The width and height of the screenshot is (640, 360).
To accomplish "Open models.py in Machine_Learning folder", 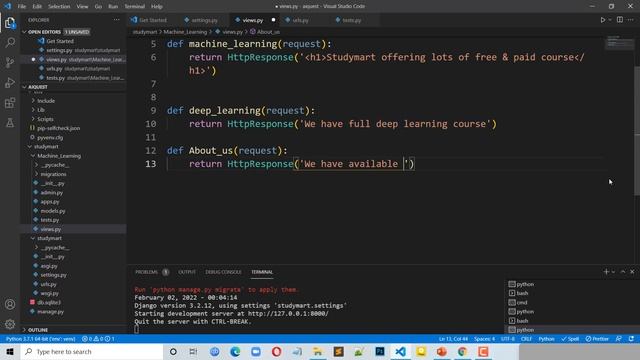I will (53, 211).
